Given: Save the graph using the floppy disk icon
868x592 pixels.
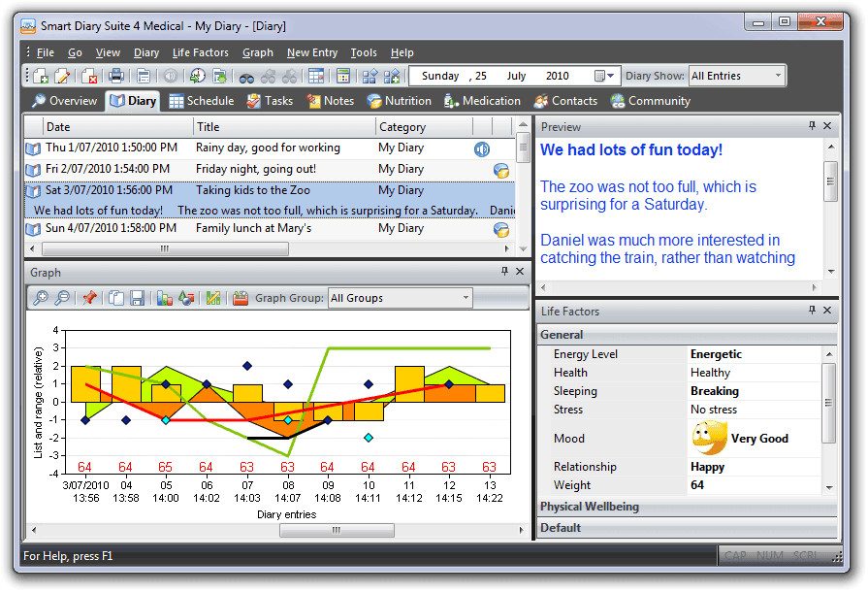Looking at the screenshot, I should pyautogui.click(x=138, y=298).
